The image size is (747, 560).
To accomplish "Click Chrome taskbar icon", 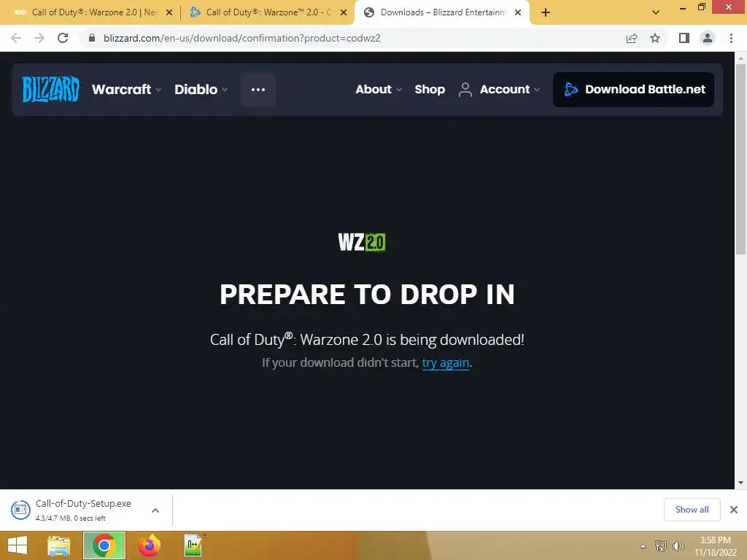I will click(x=104, y=545).
